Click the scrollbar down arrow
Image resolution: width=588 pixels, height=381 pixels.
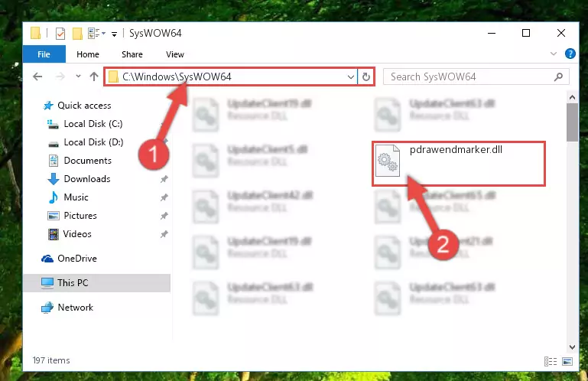pyautogui.click(x=572, y=347)
